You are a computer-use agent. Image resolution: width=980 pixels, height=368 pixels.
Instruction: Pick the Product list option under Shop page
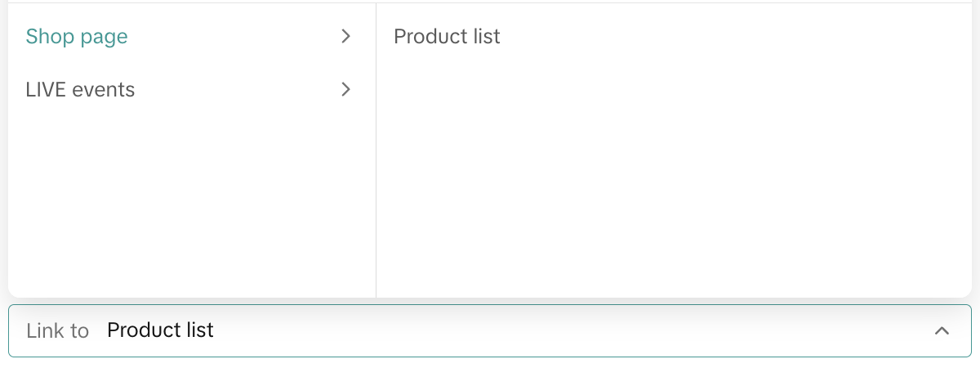pos(447,37)
